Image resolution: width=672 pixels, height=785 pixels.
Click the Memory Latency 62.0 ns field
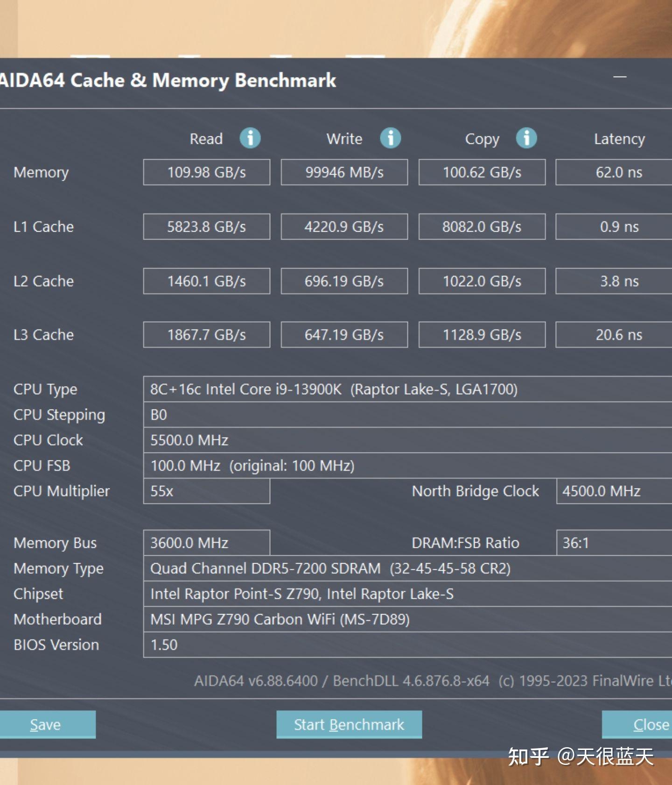[x=616, y=172]
